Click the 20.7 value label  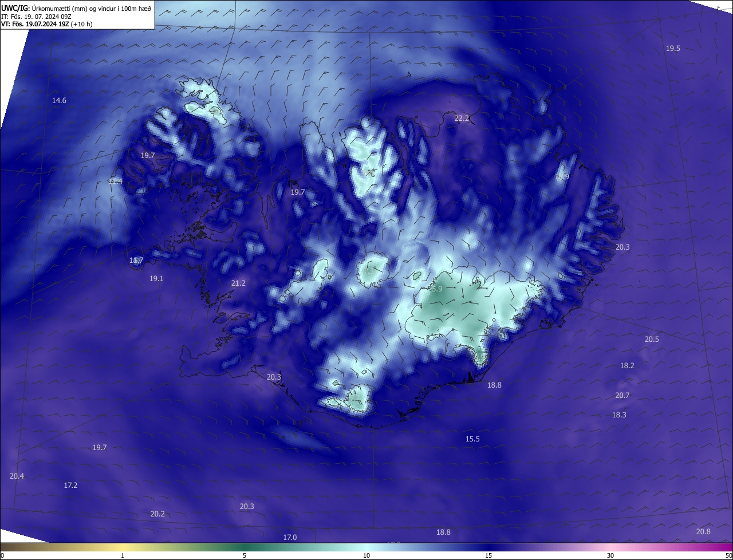[x=622, y=396]
